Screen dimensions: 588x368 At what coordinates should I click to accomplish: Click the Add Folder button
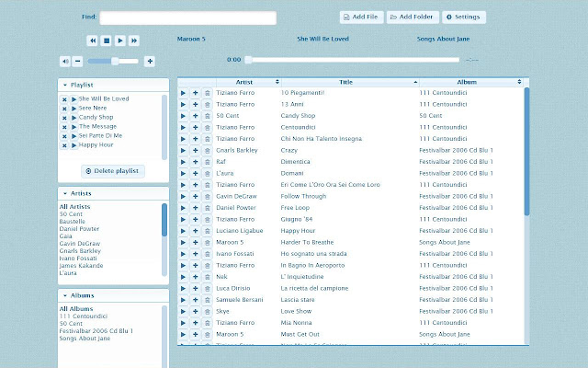coord(413,17)
